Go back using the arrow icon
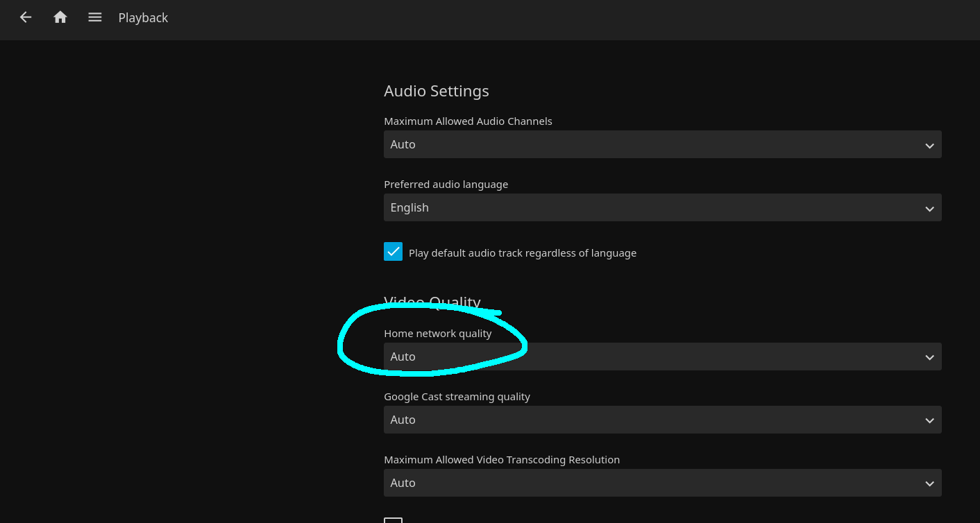980x523 pixels. tap(26, 17)
